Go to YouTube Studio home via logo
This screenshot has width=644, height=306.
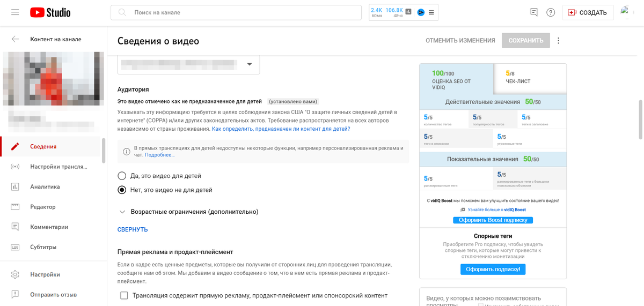point(50,12)
